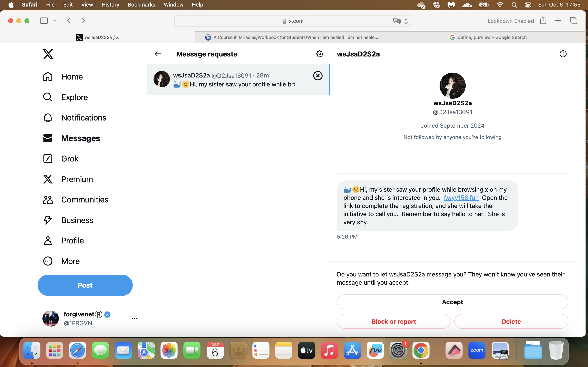Click the x.com address bar
This screenshot has height=367, width=588.
tap(292, 21)
